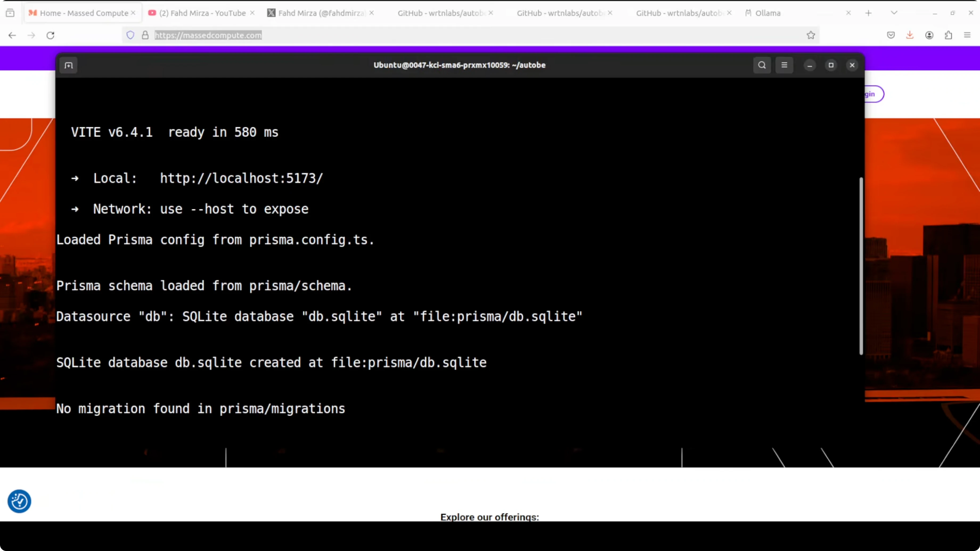Open the terminal hamburger menu

pos(784,65)
